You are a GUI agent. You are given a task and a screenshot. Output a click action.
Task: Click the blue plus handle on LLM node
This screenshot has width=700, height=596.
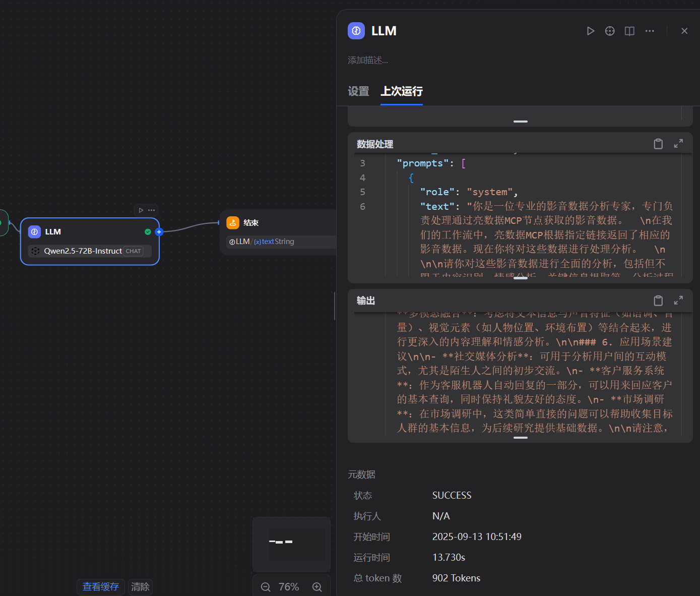point(159,232)
